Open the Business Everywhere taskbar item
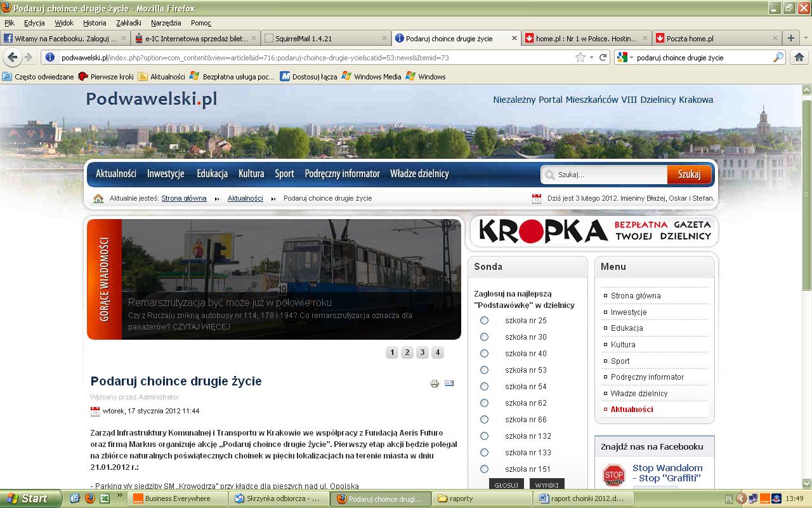Viewport: 812px width, 508px height. pos(178,498)
